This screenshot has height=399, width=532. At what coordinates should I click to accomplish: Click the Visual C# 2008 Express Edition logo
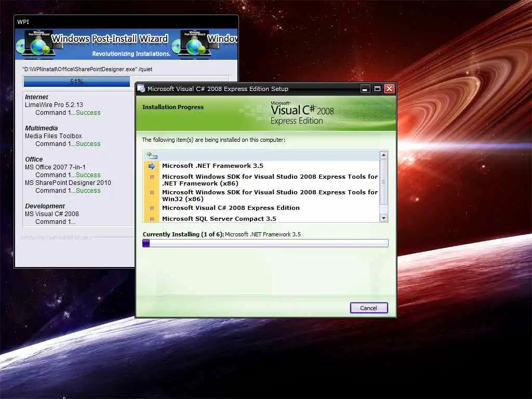302,113
